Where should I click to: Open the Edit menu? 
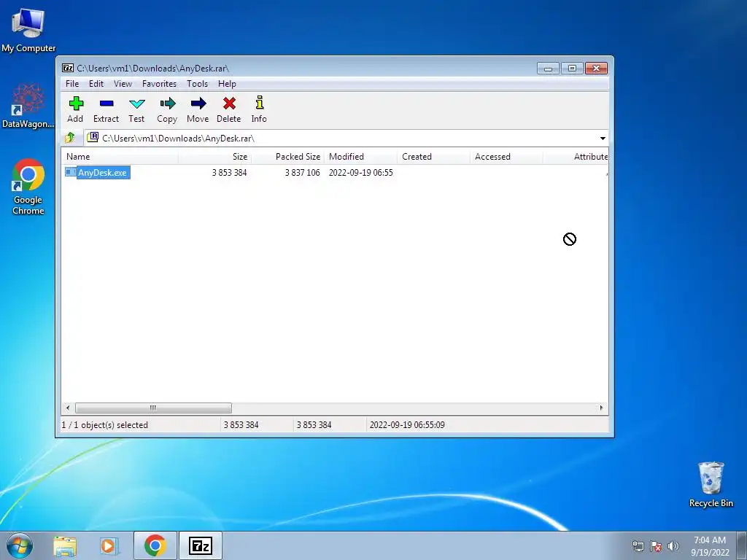(96, 84)
